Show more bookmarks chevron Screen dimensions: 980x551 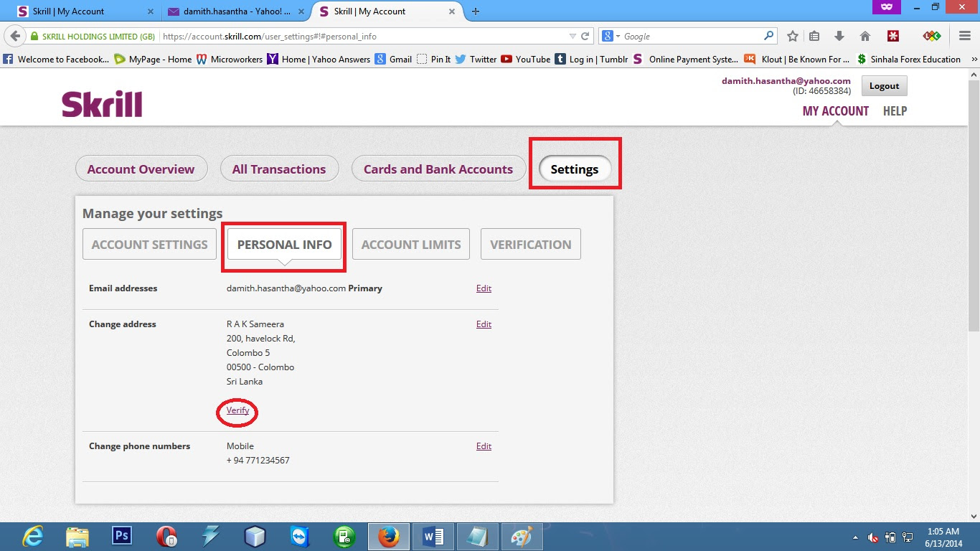(973, 59)
